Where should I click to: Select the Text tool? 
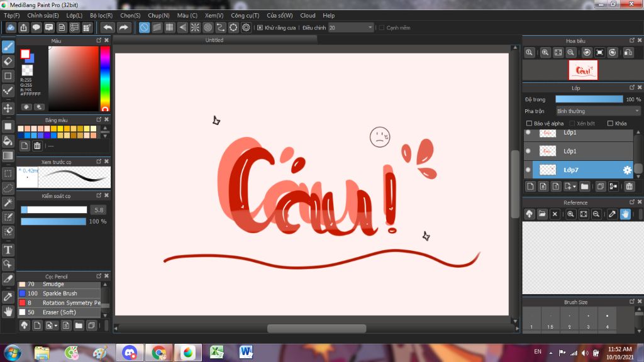point(8,250)
